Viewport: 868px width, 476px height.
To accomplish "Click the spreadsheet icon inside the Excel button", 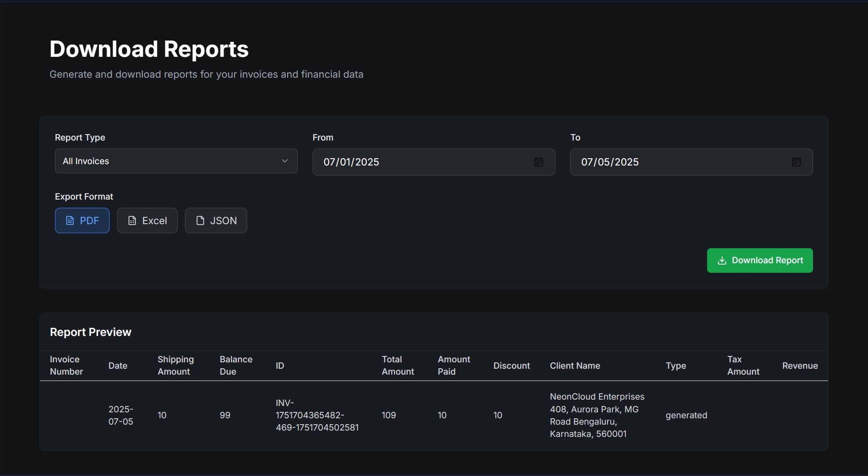I will pos(132,220).
